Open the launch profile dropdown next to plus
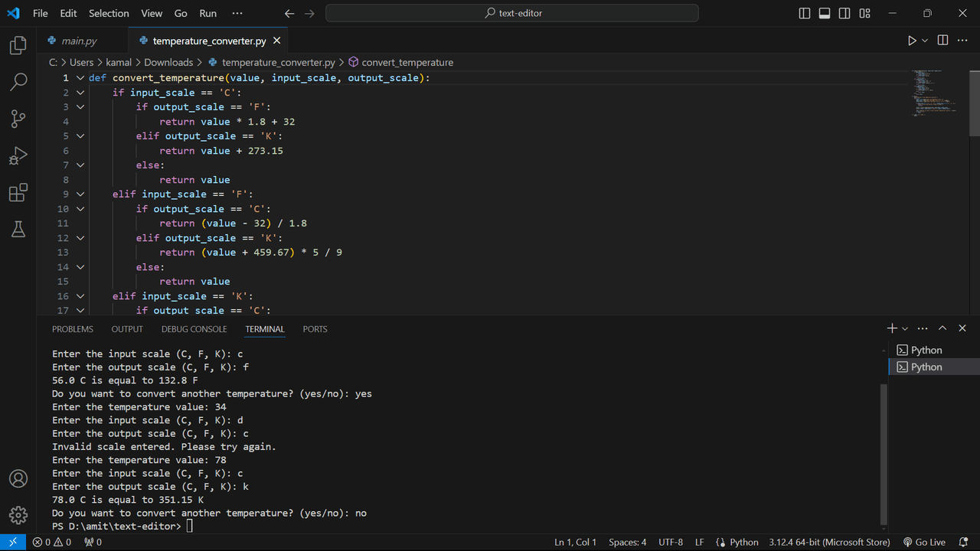This screenshot has height=551, width=980. coord(905,328)
